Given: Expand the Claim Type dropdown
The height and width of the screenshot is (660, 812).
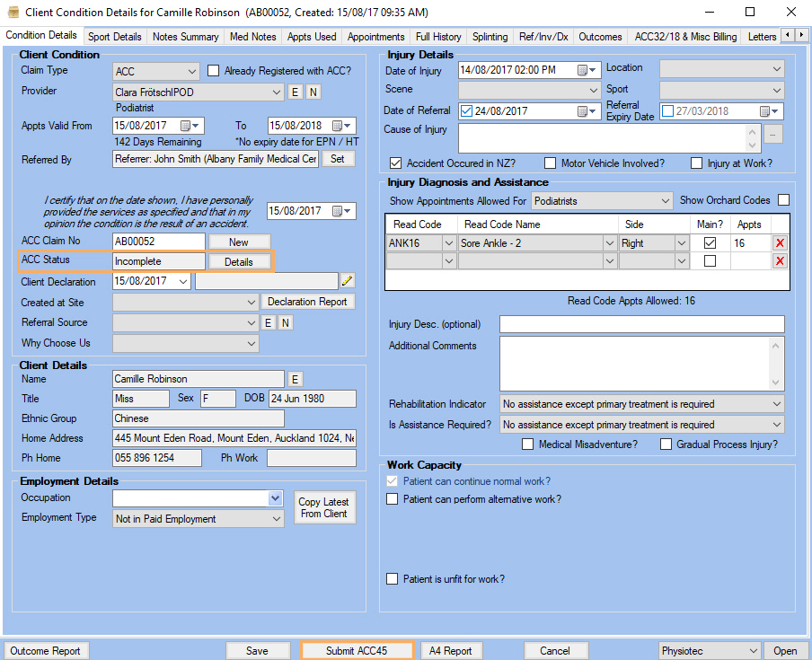Looking at the screenshot, I should click(192, 71).
